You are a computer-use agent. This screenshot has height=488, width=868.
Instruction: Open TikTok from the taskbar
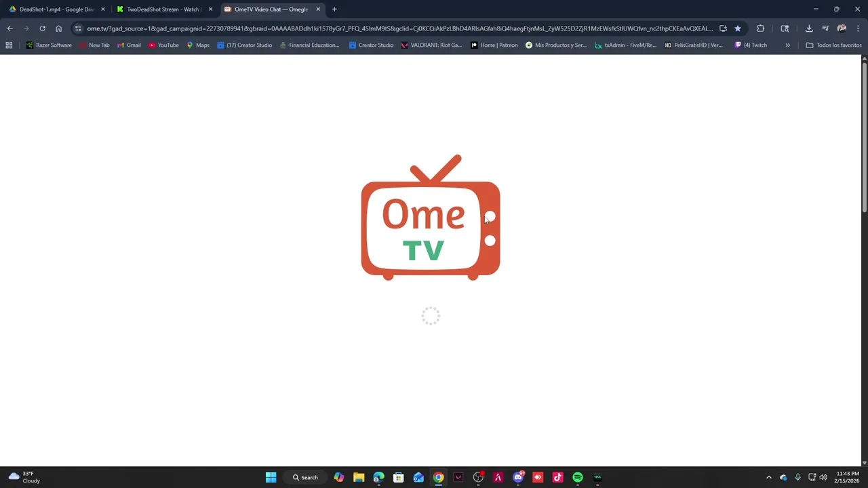pyautogui.click(x=557, y=478)
